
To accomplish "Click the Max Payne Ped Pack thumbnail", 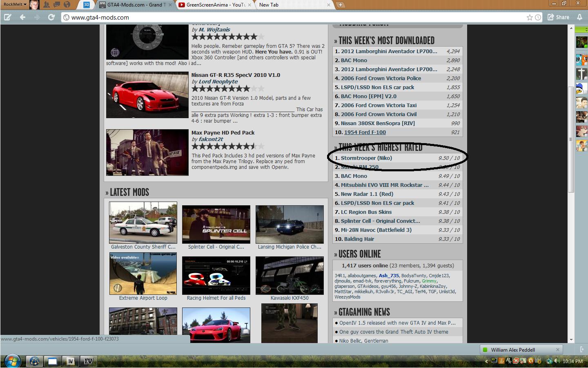I will 147,153.
